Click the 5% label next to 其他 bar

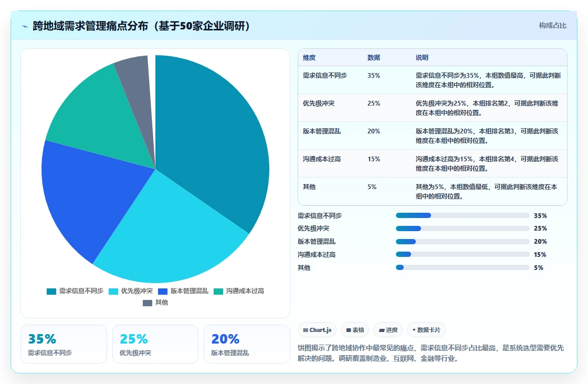point(539,267)
